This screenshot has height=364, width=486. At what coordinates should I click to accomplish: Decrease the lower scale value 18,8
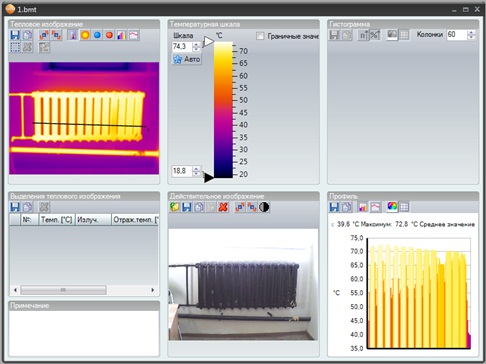coord(196,174)
